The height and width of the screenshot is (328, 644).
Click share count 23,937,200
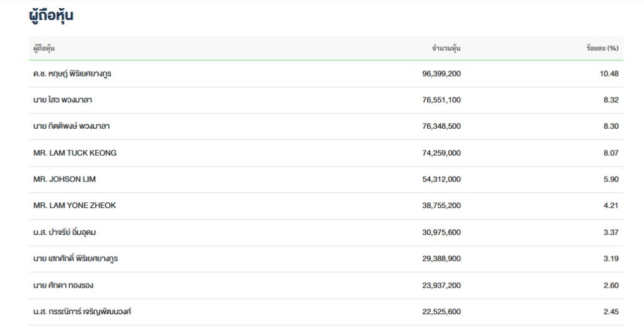click(441, 285)
